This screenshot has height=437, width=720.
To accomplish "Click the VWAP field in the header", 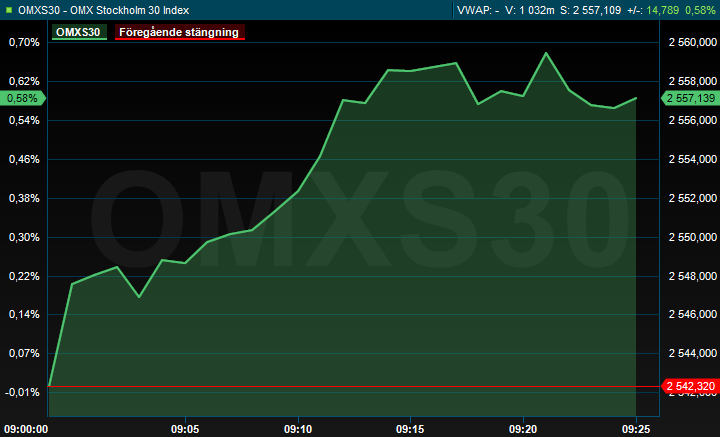I will pyautogui.click(x=477, y=10).
